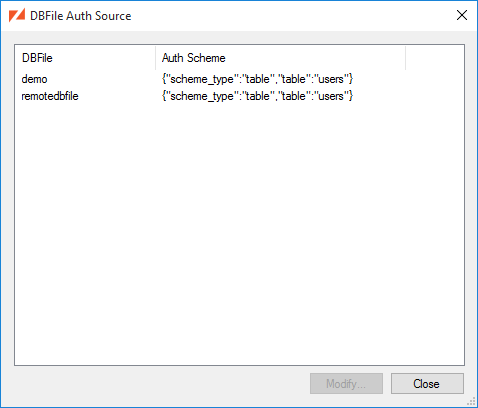Sort by the DBFile column header

[85, 58]
